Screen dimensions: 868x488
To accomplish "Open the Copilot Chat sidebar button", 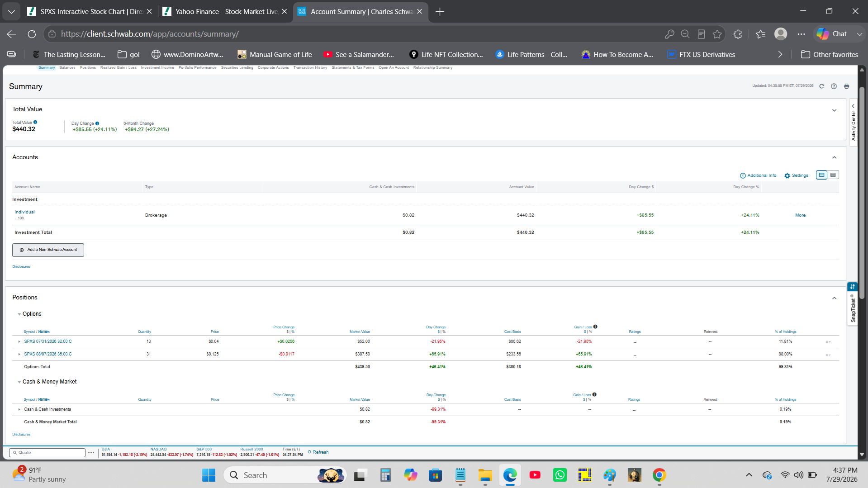I will coord(833,34).
